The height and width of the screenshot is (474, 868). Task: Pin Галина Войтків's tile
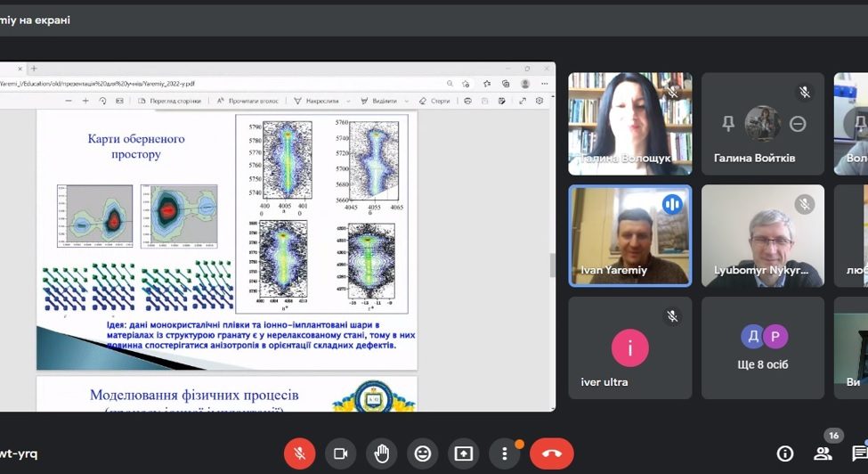pyautogui.click(x=728, y=124)
